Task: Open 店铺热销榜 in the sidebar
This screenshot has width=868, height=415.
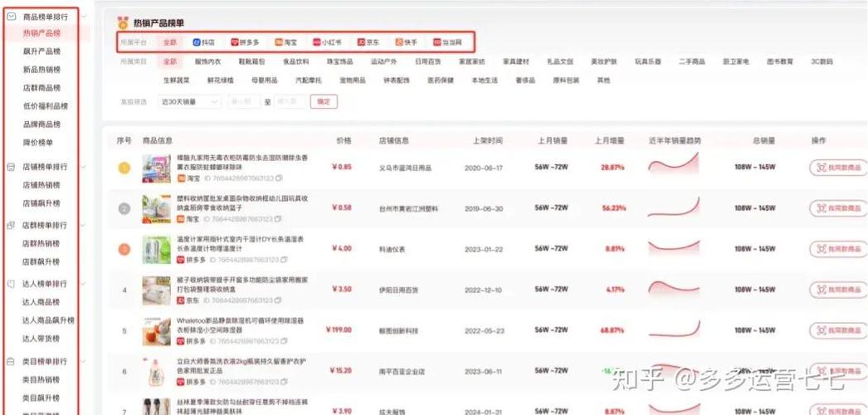Action: tap(41, 185)
